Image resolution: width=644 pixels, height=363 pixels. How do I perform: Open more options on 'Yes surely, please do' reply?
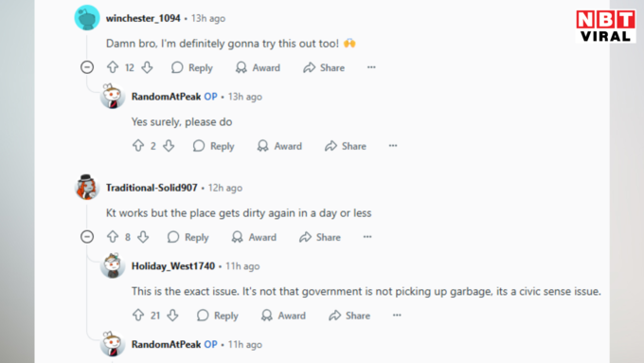tap(393, 146)
